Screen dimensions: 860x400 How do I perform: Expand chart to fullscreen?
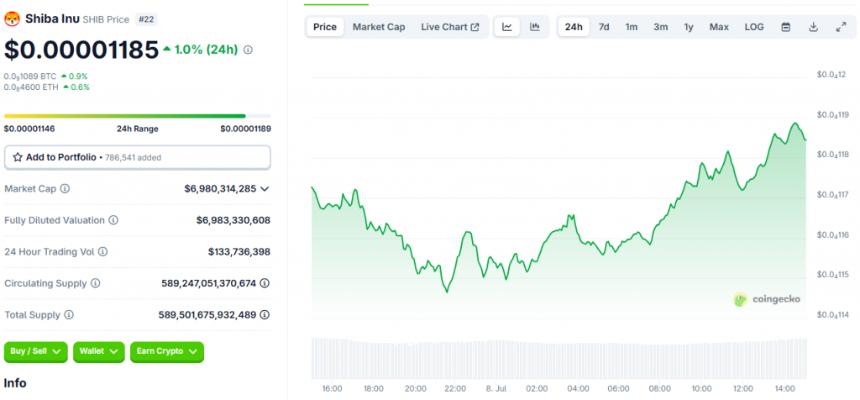click(840, 27)
